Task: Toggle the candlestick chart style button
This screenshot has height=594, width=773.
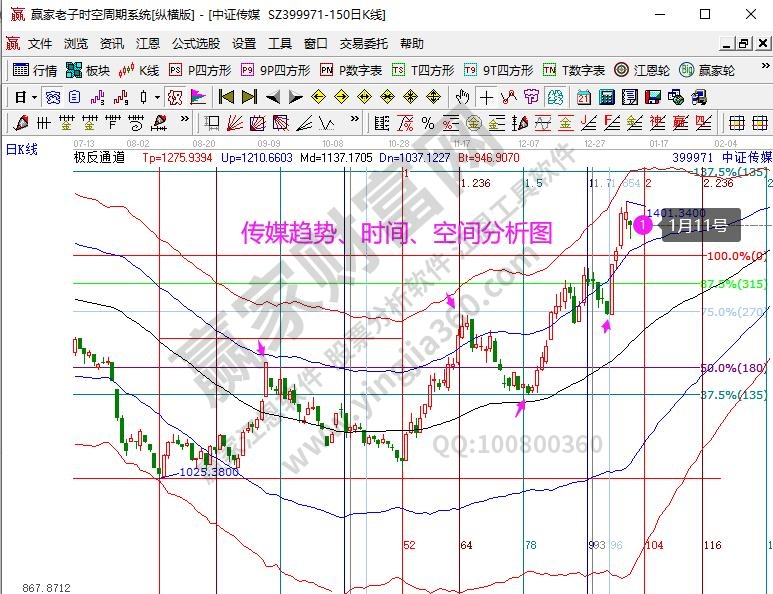Action: pyautogui.click(x=145, y=97)
